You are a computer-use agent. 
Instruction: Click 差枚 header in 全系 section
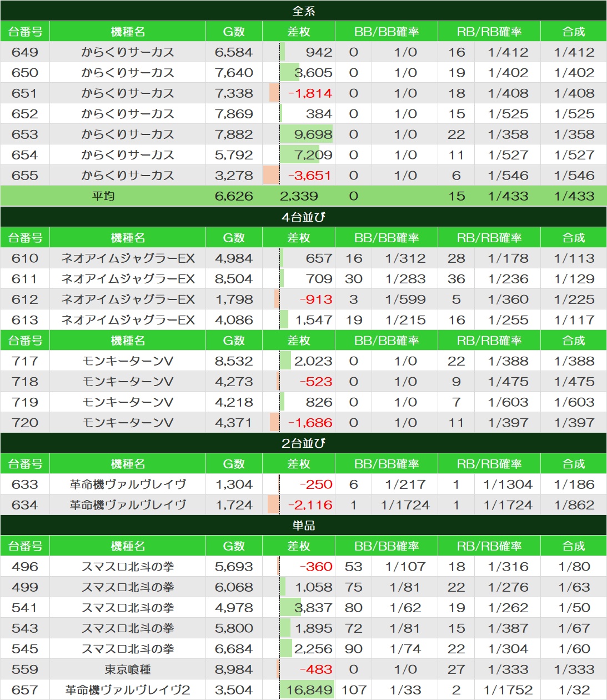click(299, 32)
